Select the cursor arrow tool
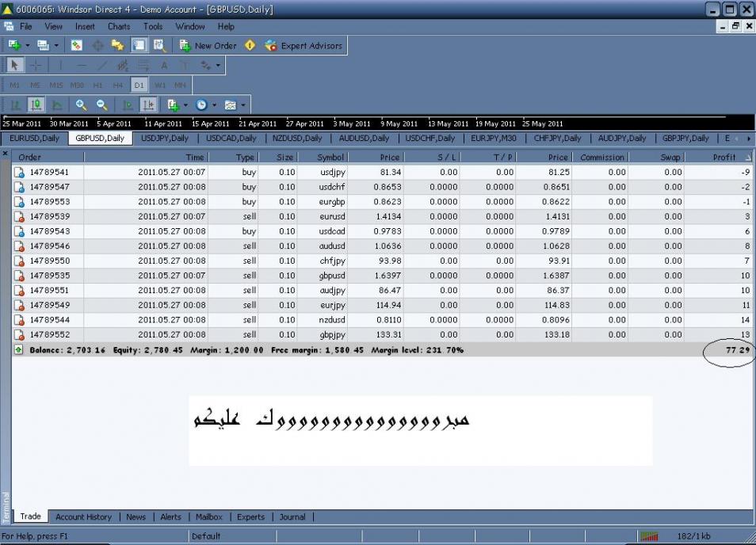 pyautogui.click(x=15, y=66)
